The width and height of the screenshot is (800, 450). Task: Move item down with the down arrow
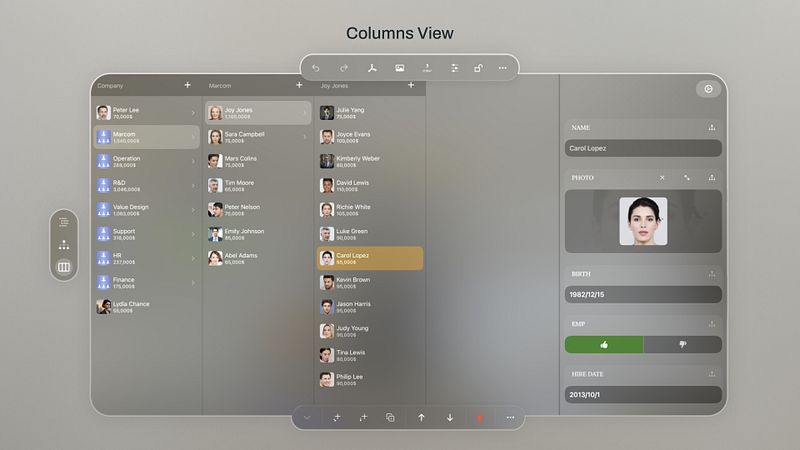450,417
